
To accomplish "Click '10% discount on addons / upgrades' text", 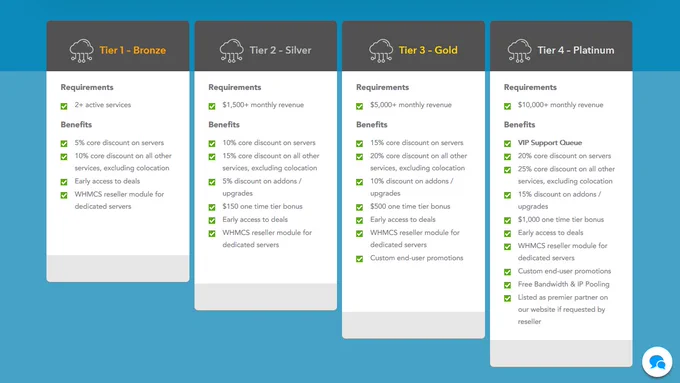I will pyautogui.click(x=412, y=187).
